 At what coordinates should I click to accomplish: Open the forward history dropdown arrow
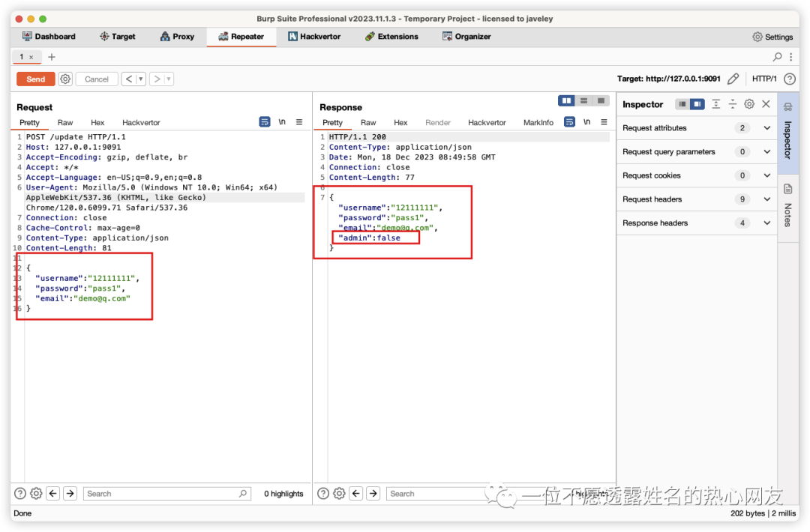(x=169, y=79)
